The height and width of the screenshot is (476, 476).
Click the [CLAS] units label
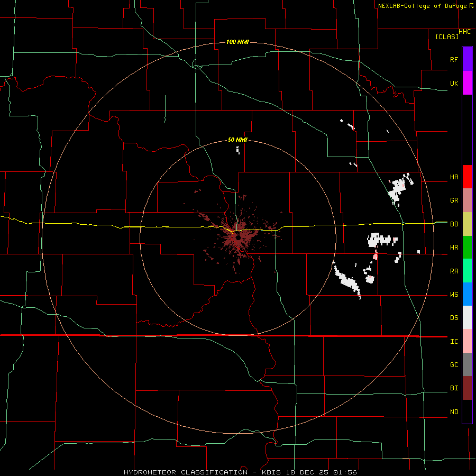coord(447,36)
